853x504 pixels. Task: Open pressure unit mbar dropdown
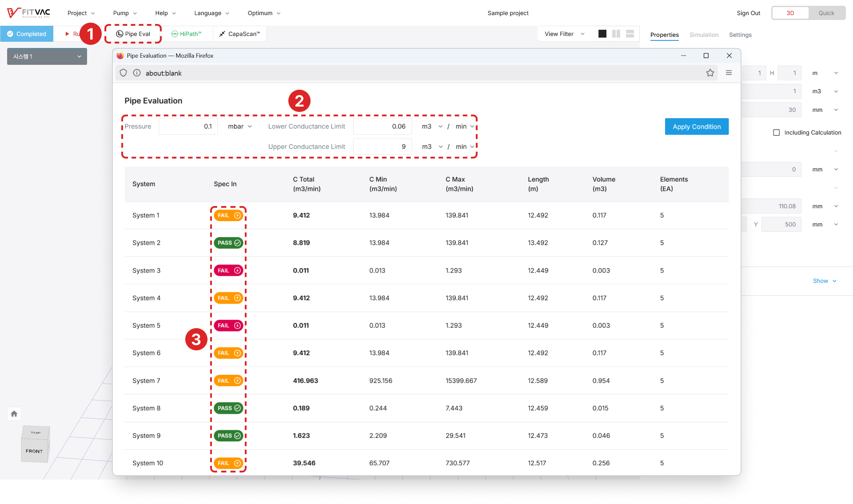(240, 127)
